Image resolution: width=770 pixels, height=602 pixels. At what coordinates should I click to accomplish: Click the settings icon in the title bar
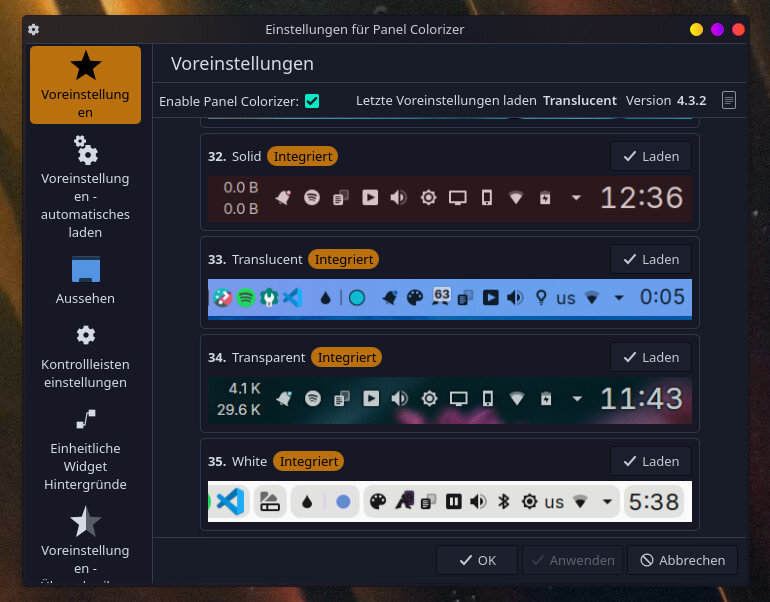click(34, 30)
